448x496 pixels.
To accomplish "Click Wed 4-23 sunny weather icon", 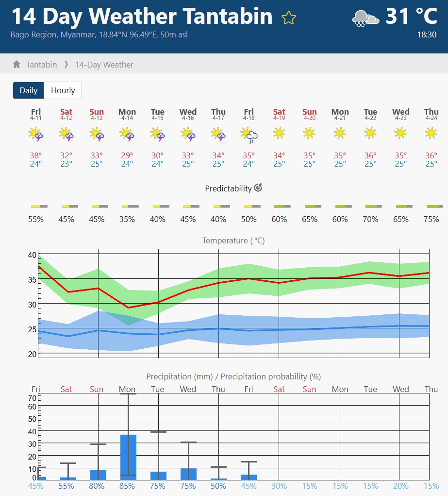I will click(x=400, y=133).
